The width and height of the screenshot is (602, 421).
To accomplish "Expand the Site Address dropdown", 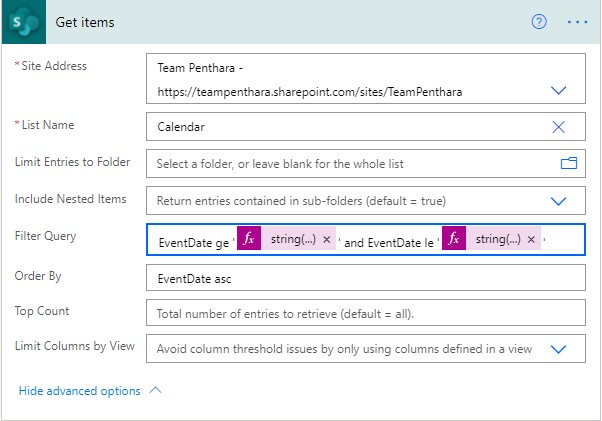I will 559,90.
